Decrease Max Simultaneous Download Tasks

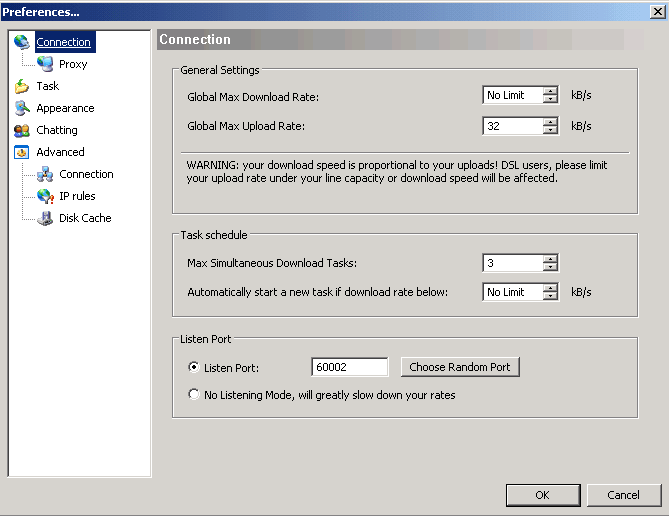pyautogui.click(x=550, y=267)
